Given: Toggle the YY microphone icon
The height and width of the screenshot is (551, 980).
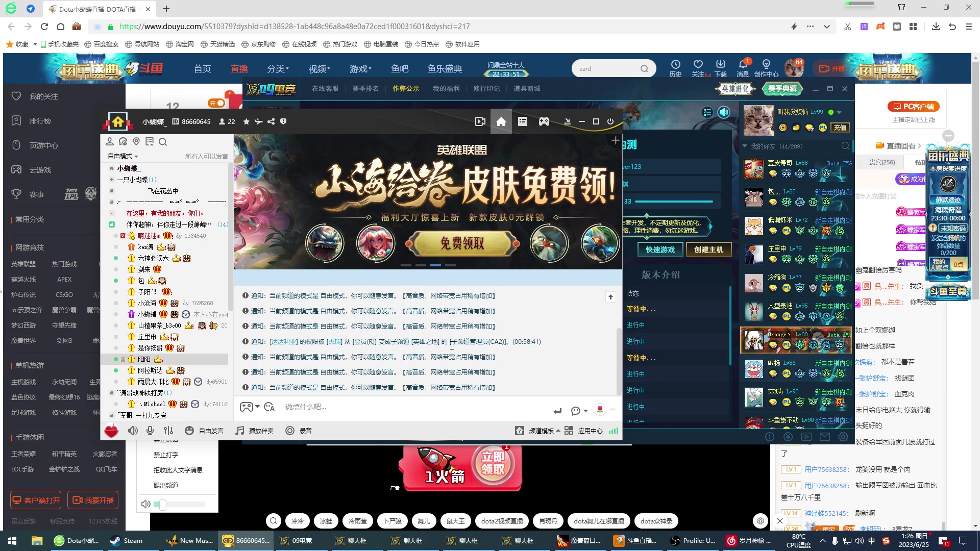Looking at the screenshot, I should (x=150, y=431).
